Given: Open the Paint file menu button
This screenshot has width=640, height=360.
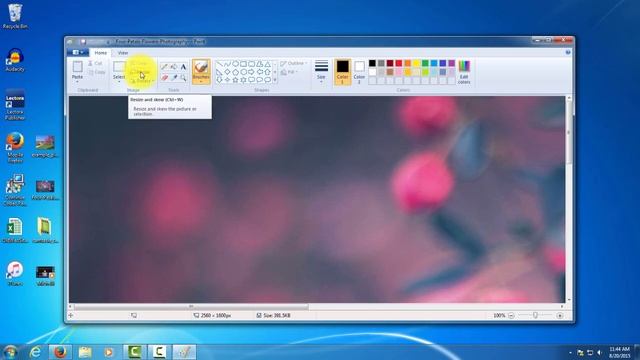Looking at the screenshot, I should (x=78, y=53).
